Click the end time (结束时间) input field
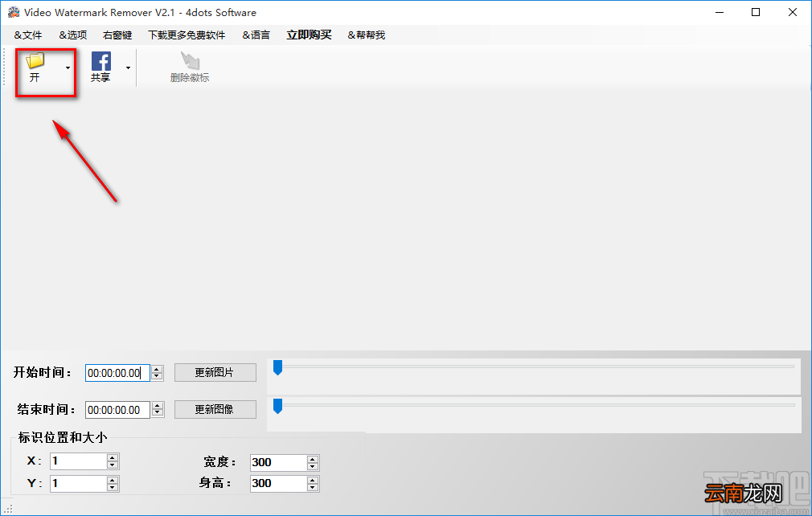812x516 pixels. (117, 410)
